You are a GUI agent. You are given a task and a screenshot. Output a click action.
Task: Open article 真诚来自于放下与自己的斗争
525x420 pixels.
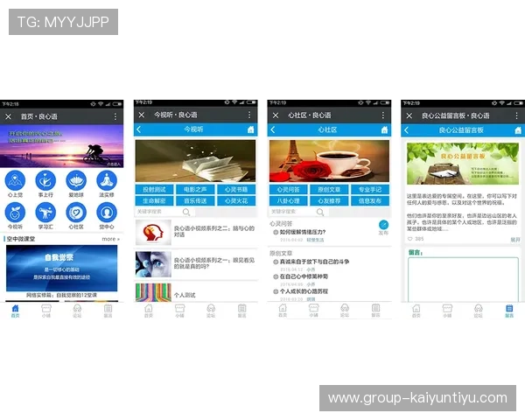314,262
